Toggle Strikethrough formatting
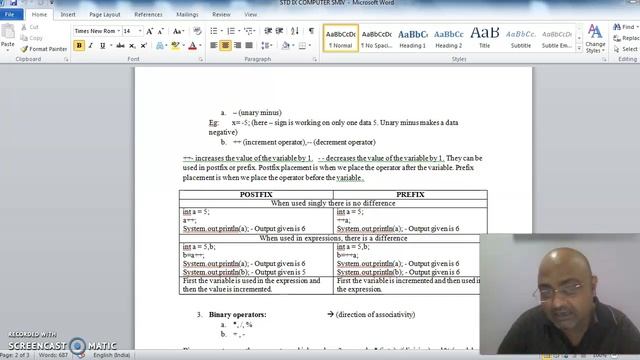 120,45
